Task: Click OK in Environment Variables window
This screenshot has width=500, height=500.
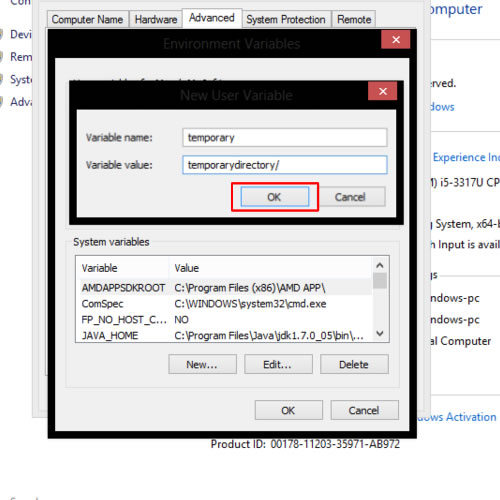Action: [289, 410]
